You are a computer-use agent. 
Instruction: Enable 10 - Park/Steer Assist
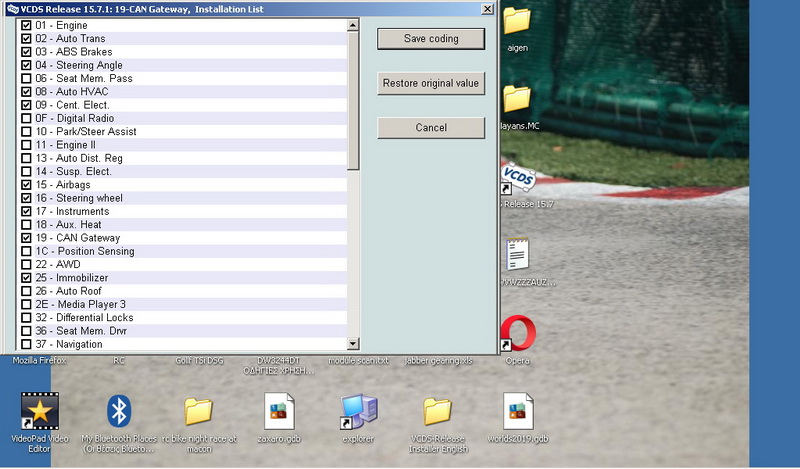pos(26,131)
